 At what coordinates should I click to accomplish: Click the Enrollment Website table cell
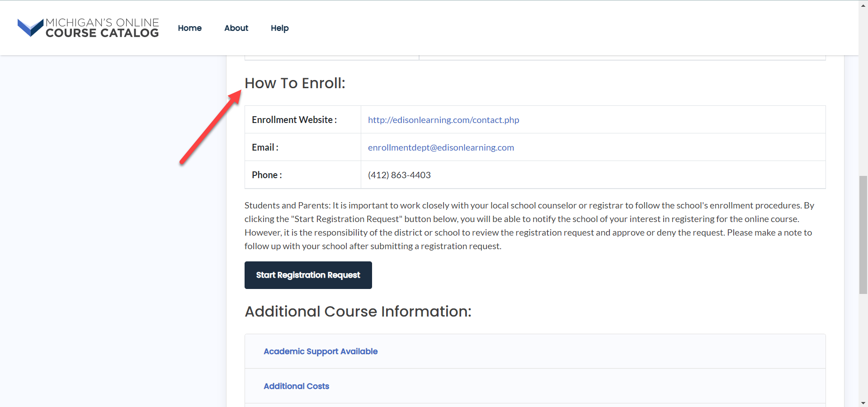tap(294, 119)
